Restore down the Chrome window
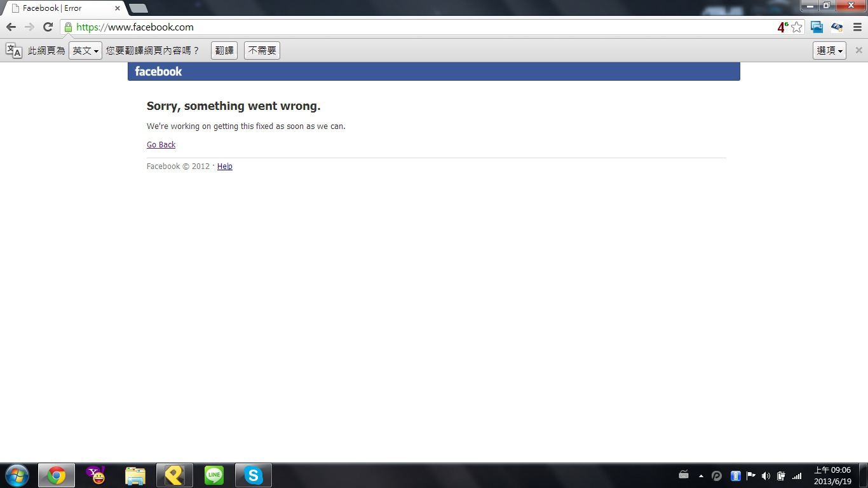 point(827,5)
